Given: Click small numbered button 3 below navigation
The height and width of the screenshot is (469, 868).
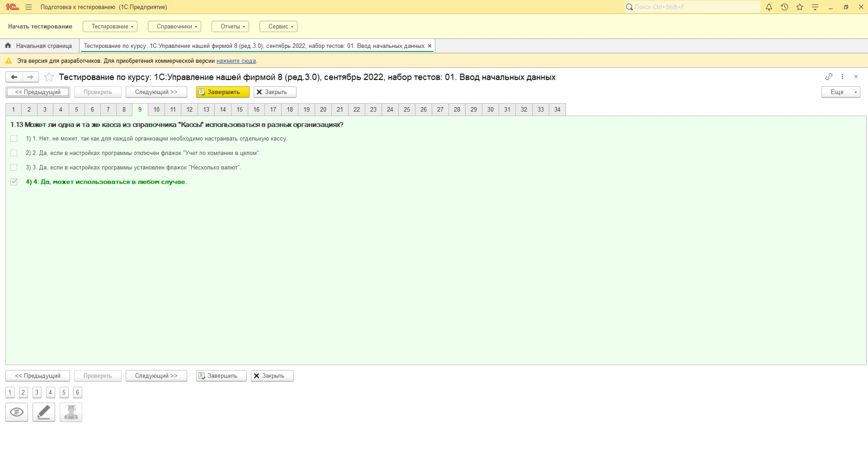Looking at the screenshot, I should pyautogui.click(x=37, y=392).
